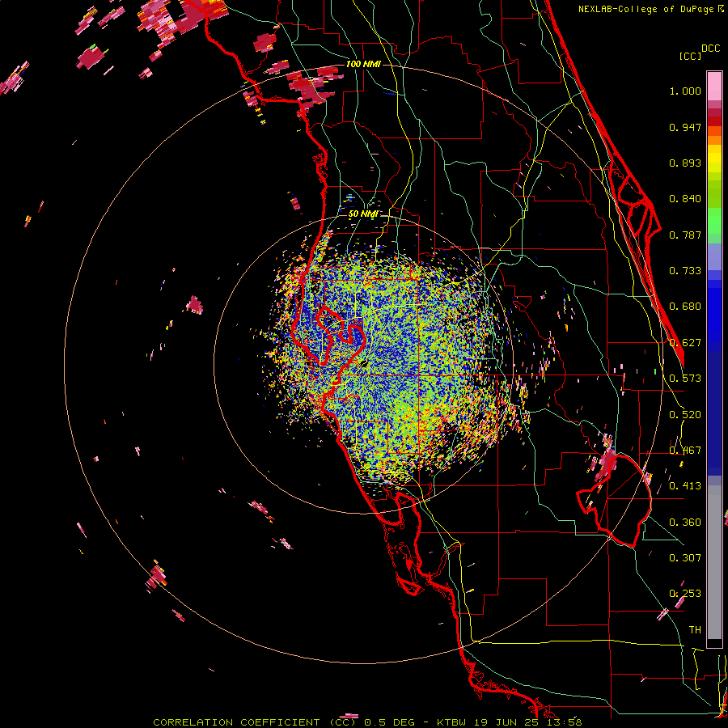Image resolution: width=728 pixels, height=728 pixels.
Task: Click the 0.947 color scale label
Action: (685, 127)
